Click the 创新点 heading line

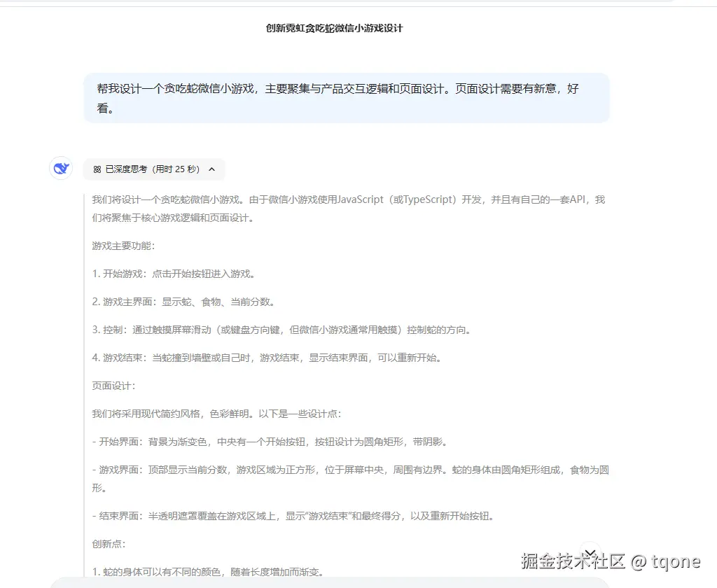pyautogui.click(x=109, y=544)
